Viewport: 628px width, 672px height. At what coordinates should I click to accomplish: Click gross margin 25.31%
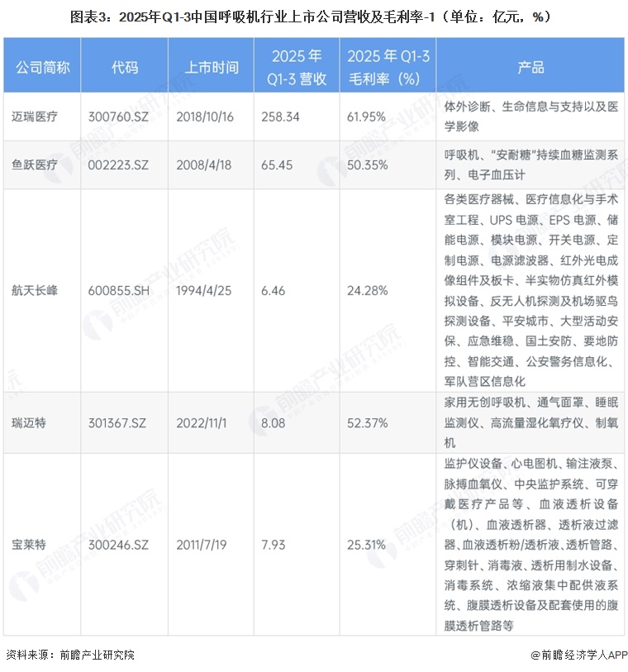(366, 545)
